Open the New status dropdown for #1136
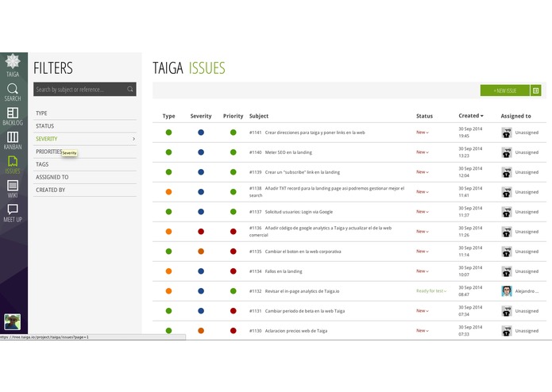Viewport: 552px width, 392px height. coord(423,232)
